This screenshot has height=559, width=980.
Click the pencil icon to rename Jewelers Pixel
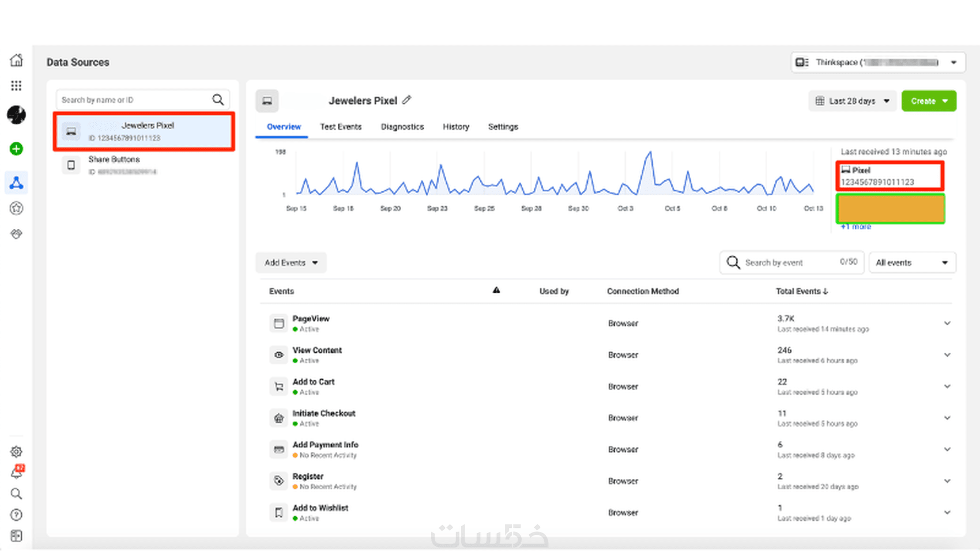coord(407,100)
